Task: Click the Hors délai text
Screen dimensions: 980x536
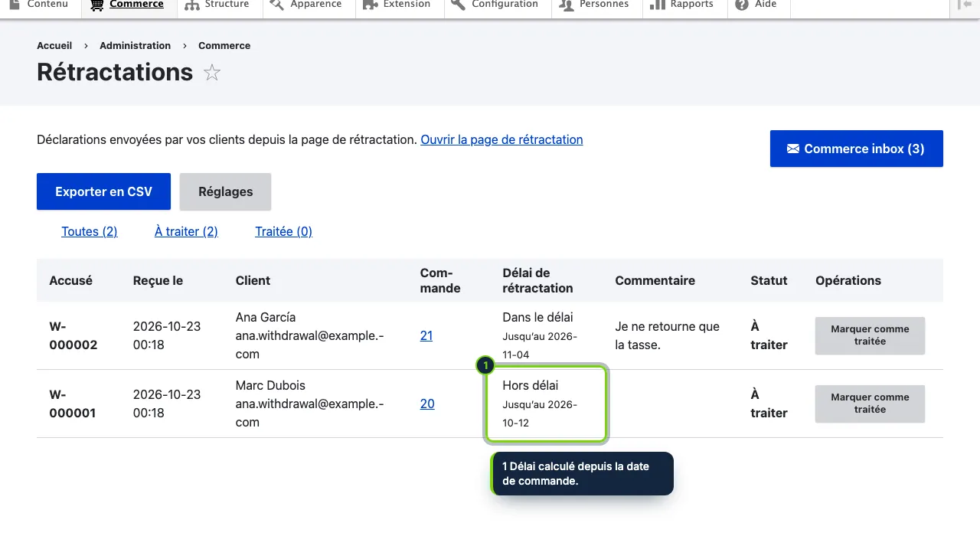Action: pyautogui.click(x=531, y=385)
